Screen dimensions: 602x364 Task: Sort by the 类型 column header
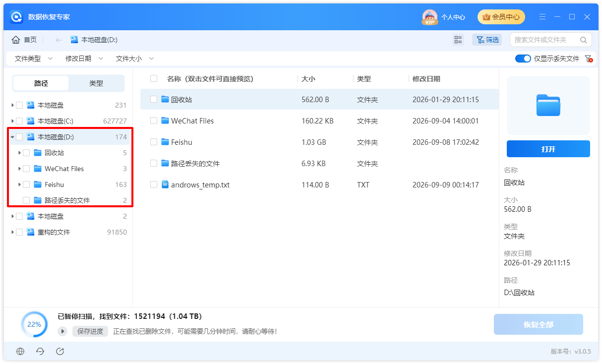364,79
